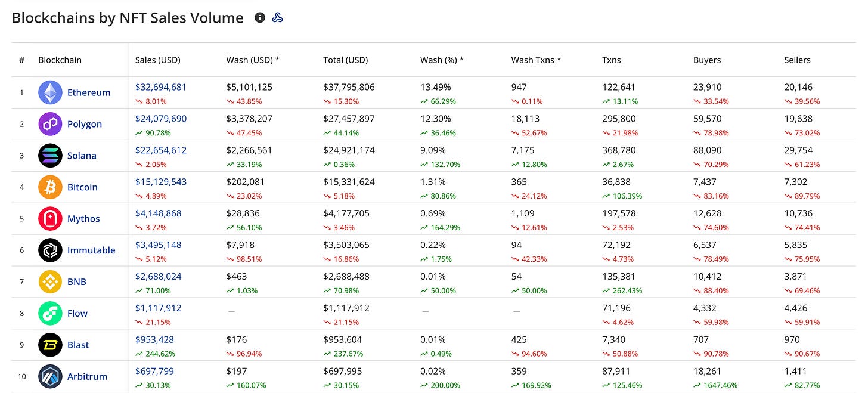Click Solana buyers count 88,090
Image resolution: width=868 pixels, height=393 pixels.
click(x=708, y=150)
